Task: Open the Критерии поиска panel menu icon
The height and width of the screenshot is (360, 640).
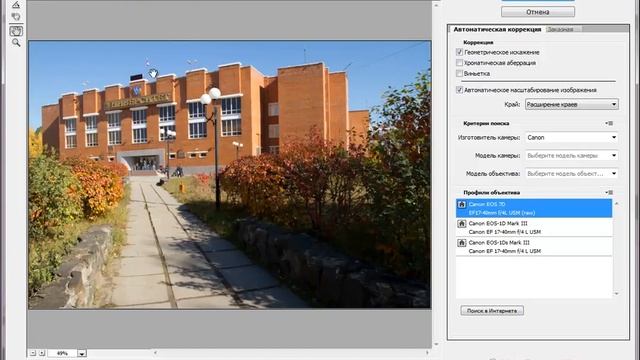Action: 609,123
